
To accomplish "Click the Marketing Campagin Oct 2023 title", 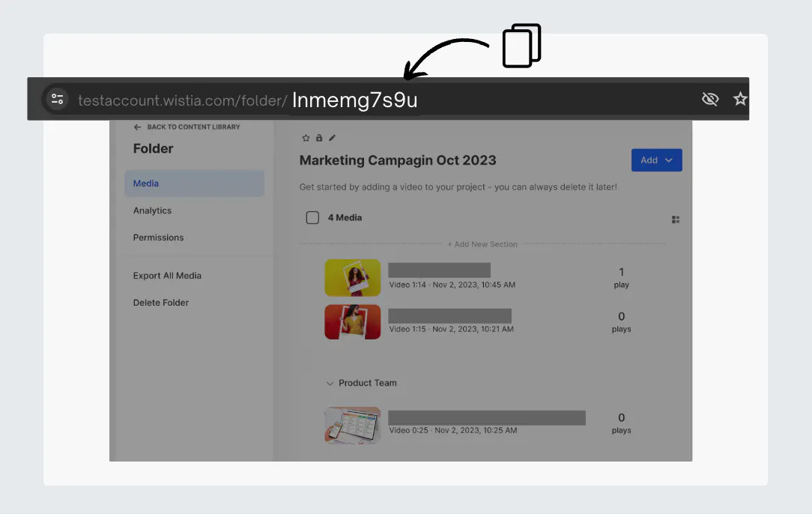I will click(398, 160).
